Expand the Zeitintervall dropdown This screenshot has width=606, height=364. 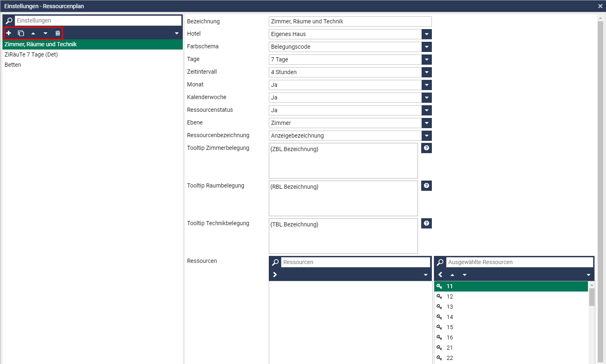point(427,72)
